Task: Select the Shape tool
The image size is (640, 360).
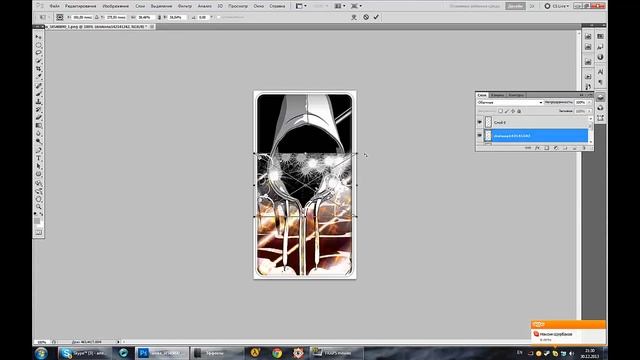Action: point(38,174)
